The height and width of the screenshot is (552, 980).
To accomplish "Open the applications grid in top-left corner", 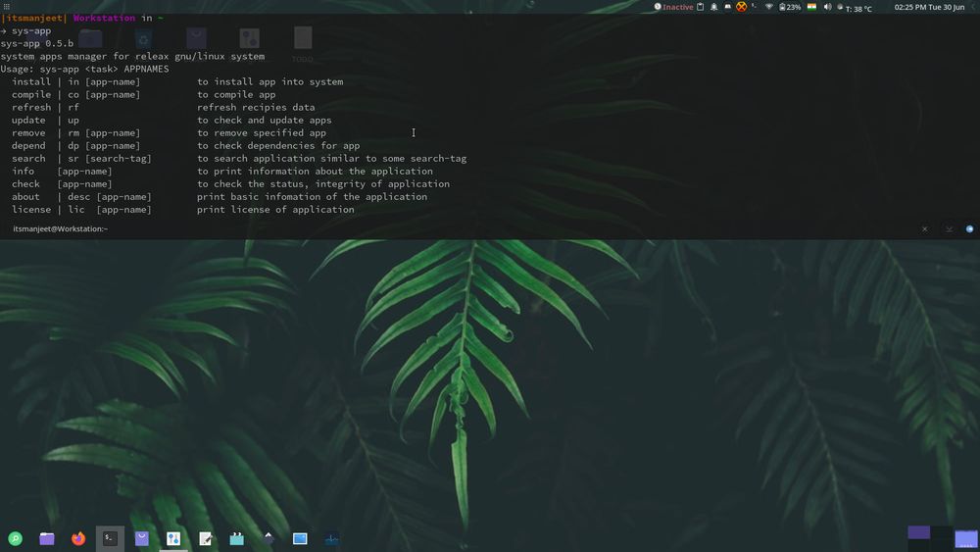I will tap(7, 7).
